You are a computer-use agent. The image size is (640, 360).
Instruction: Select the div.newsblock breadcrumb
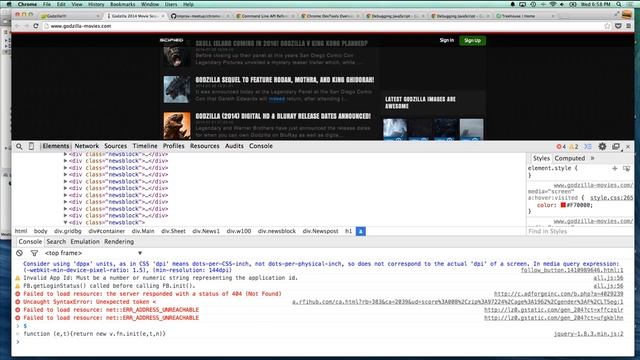276,231
